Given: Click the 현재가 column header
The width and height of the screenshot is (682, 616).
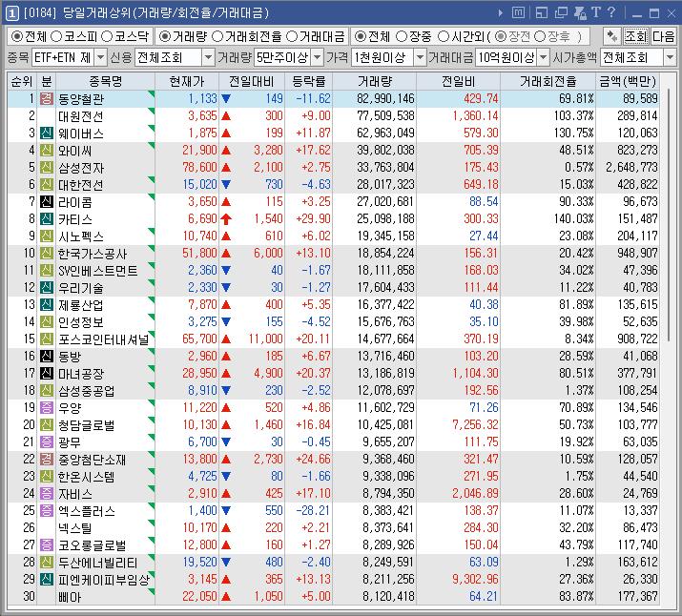Looking at the screenshot, I should click(x=187, y=81).
